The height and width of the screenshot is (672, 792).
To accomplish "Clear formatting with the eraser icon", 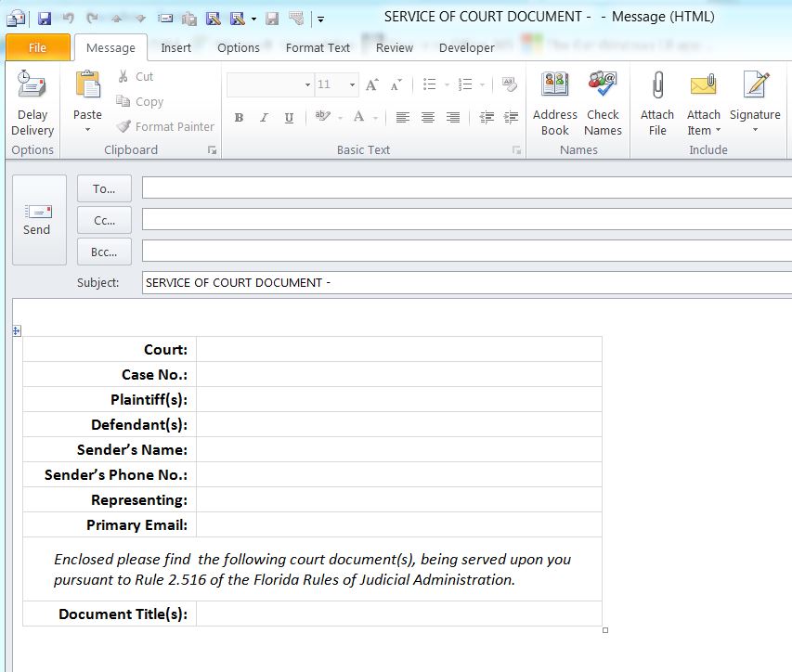I will click(x=509, y=84).
